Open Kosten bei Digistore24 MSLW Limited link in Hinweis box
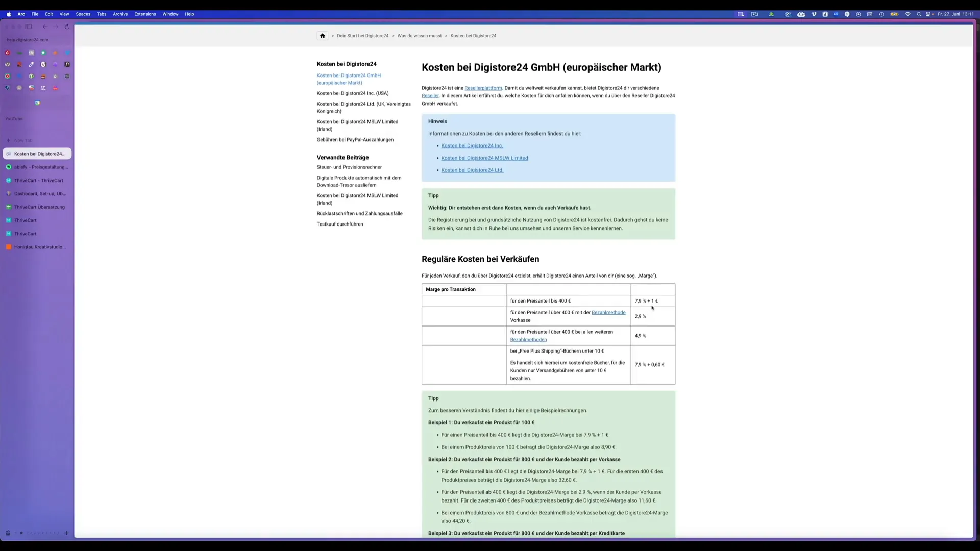The width and height of the screenshot is (980, 551). click(484, 158)
